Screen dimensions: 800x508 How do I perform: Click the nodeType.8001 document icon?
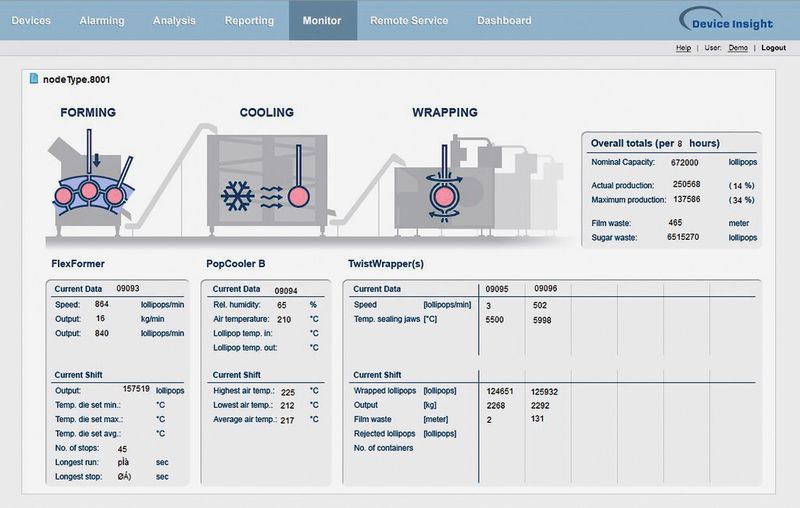(34, 79)
